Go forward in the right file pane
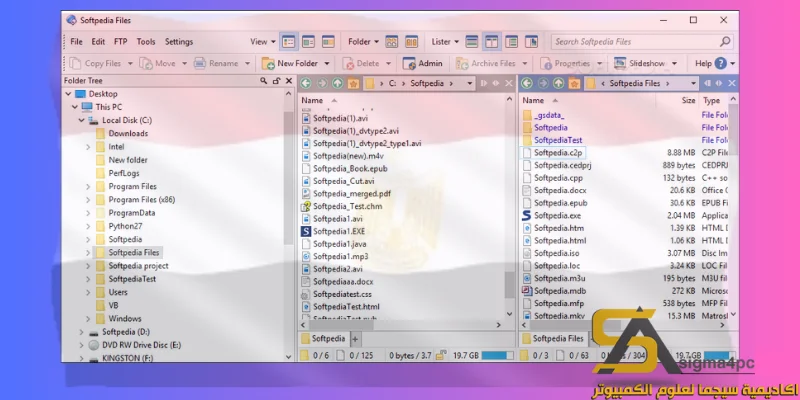Screen dimensions: 800x400 pos(543,83)
